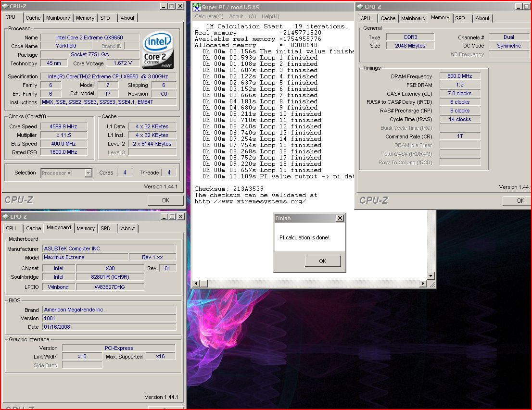
Task: Click the PI calculation is done! message
Action: point(304,237)
